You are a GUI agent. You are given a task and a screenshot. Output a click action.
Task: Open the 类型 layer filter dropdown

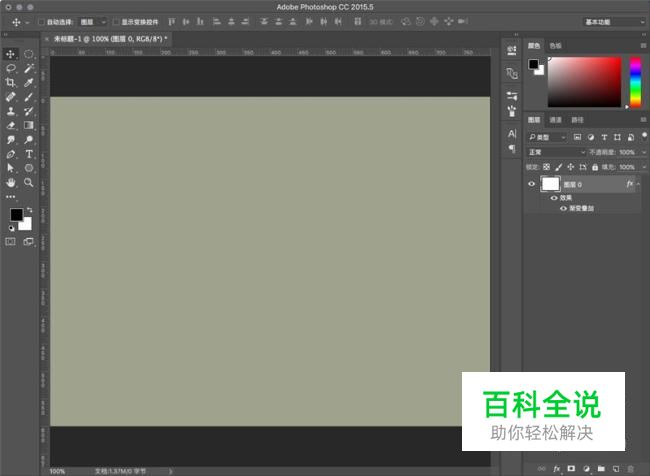pos(548,136)
